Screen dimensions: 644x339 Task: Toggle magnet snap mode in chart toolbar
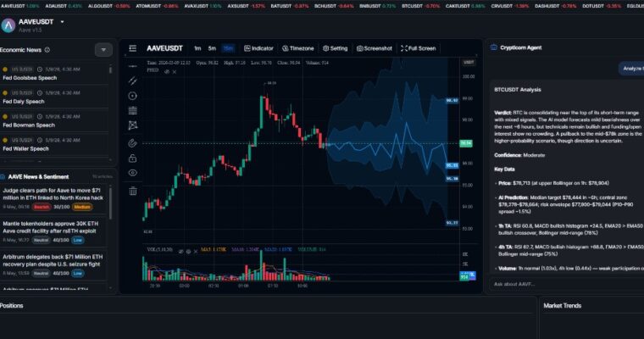[x=133, y=143]
